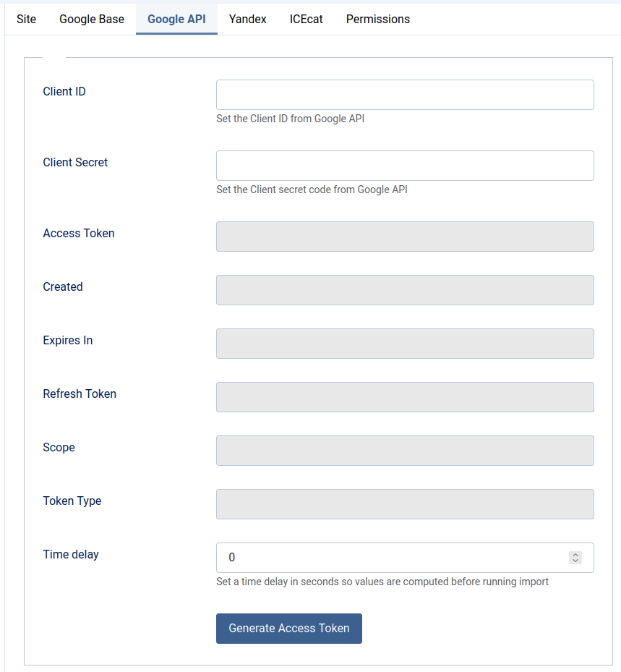
Task: Click the Client ID label
Action: pos(64,91)
